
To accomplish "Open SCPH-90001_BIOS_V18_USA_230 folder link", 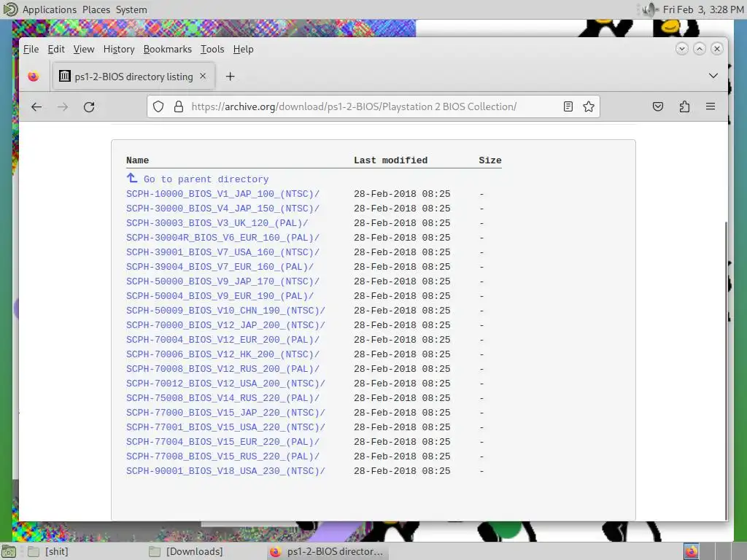I will [x=226, y=471].
